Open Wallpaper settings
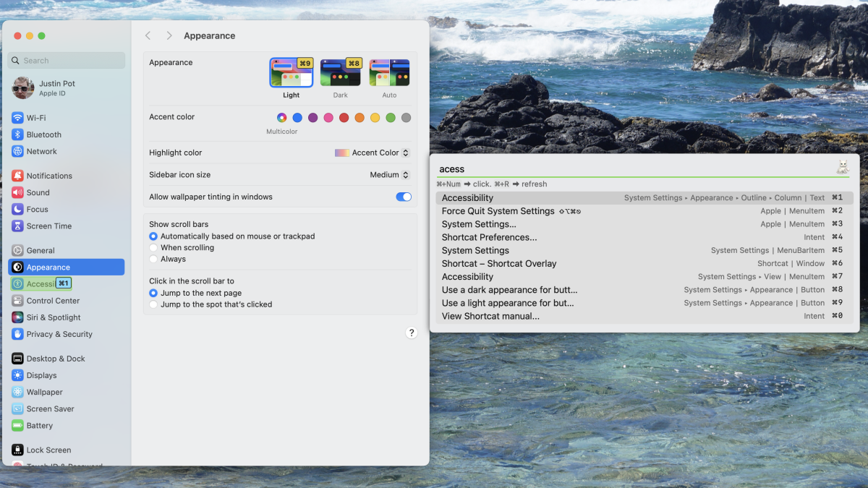This screenshot has height=488, width=868. click(67, 392)
